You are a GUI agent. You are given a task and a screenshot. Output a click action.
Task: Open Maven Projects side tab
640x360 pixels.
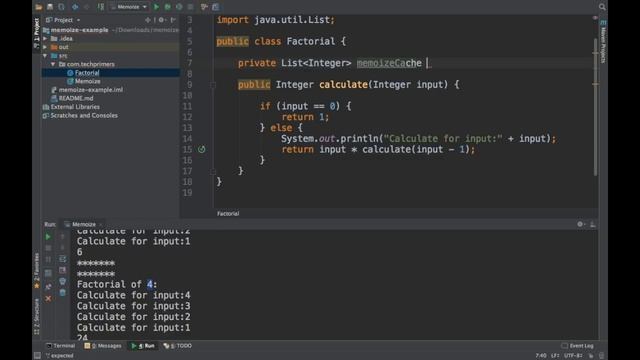(603, 42)
